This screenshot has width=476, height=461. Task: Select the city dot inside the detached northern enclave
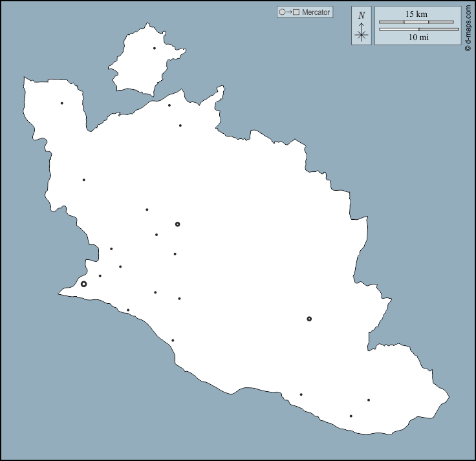154,48
